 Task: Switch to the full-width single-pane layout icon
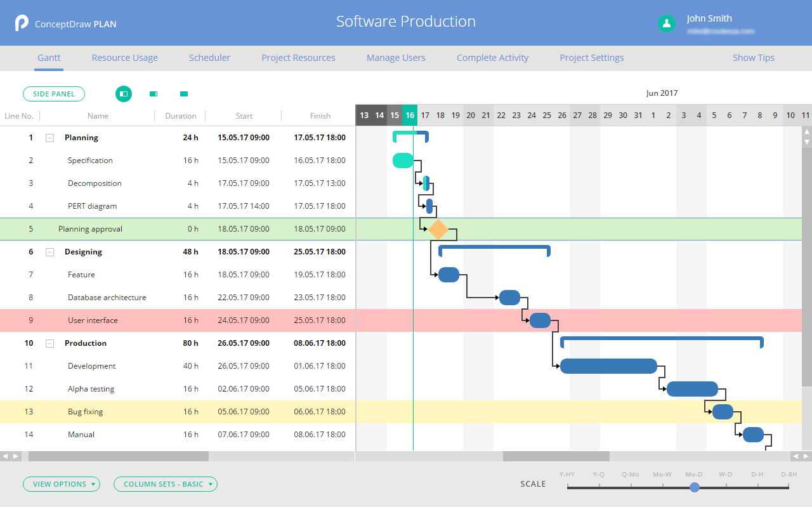click(184, 94)
